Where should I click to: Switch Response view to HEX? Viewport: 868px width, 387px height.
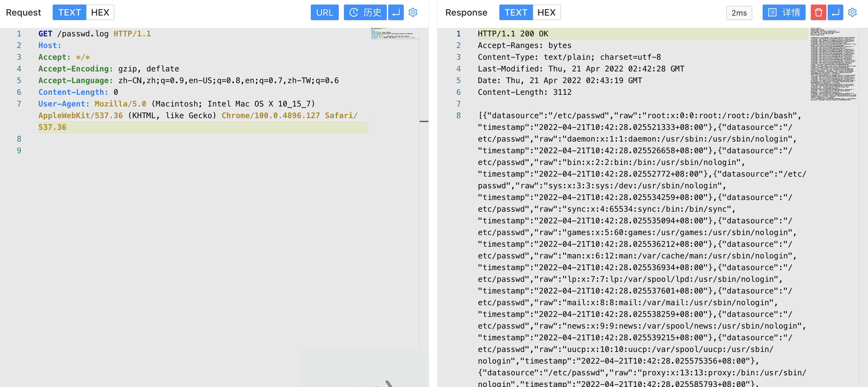[546, 12]
